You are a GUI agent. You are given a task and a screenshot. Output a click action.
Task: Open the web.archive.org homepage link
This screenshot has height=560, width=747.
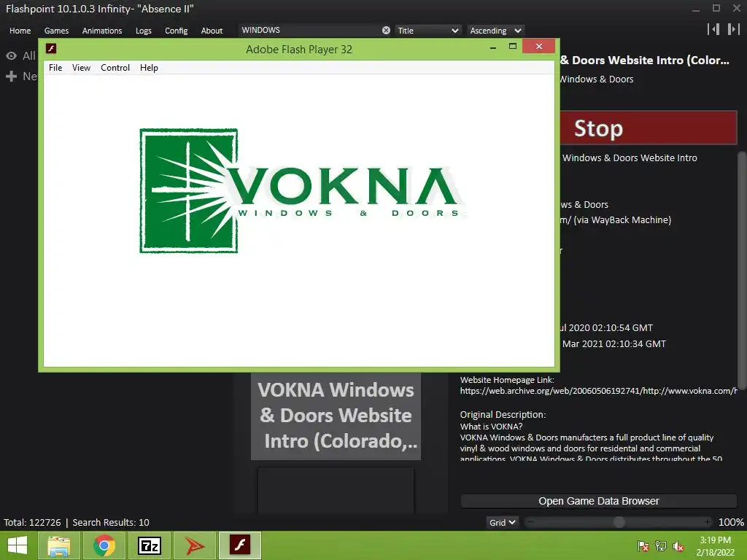[x=598, y=391]
